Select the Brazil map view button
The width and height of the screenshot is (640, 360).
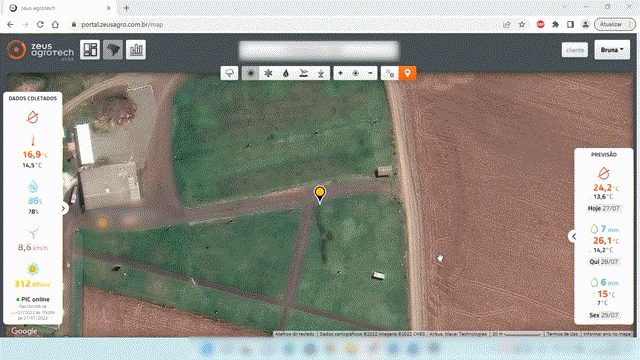(x=113, y=50)
